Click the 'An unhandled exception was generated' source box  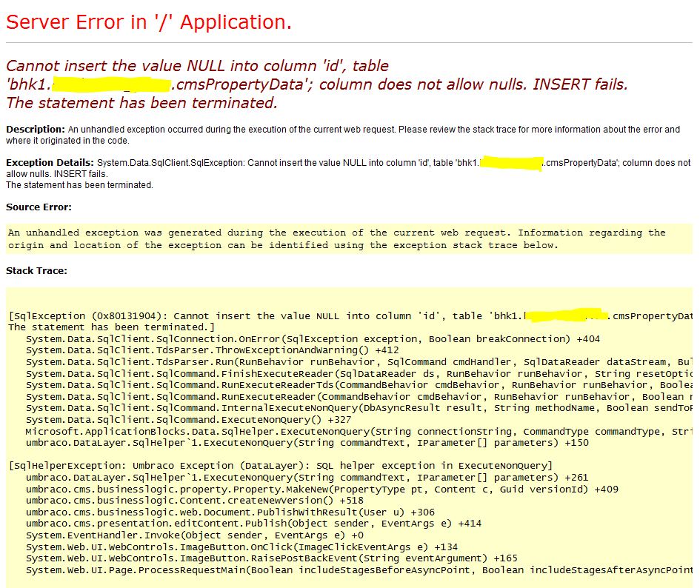coord(337,238)
